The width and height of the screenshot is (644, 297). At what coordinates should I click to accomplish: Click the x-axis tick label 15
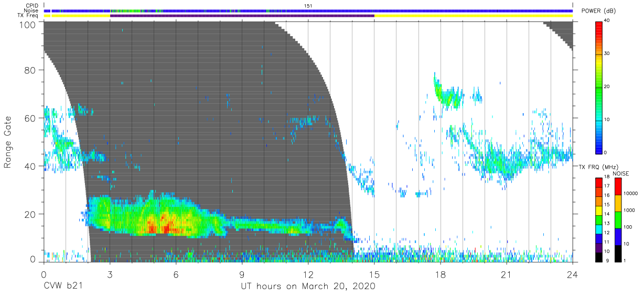(374, 274)
